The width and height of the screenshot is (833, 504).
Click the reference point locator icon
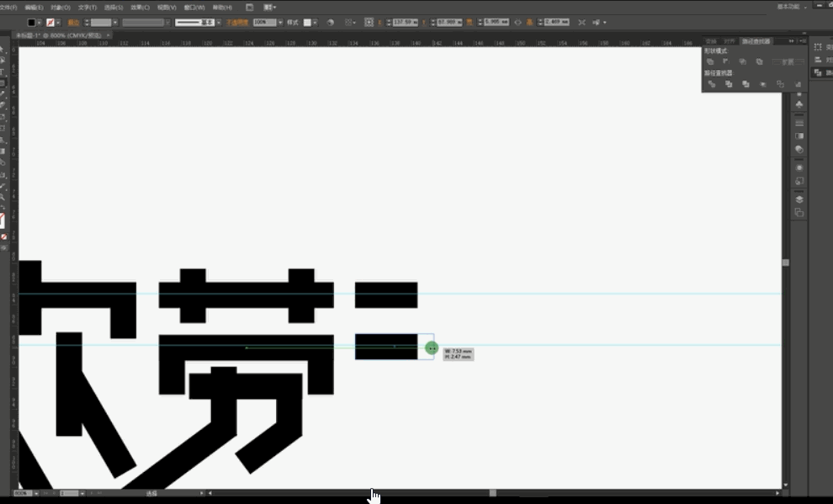click(369, 23)
